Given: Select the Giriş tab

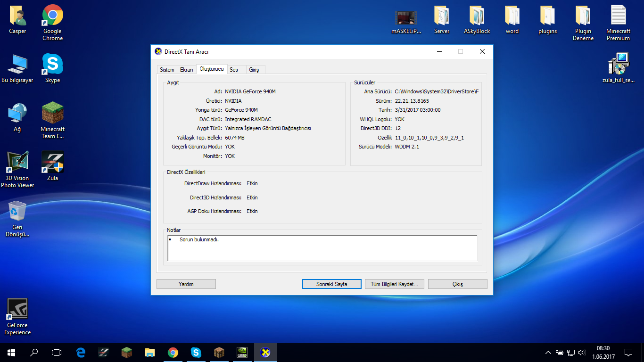Looking at the screenshot, I should [254, 70].
